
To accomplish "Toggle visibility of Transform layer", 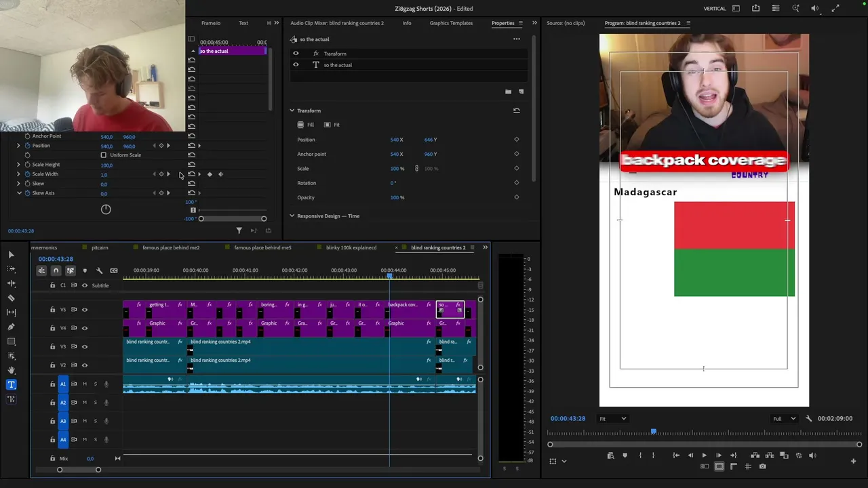I will click(296, 54).
